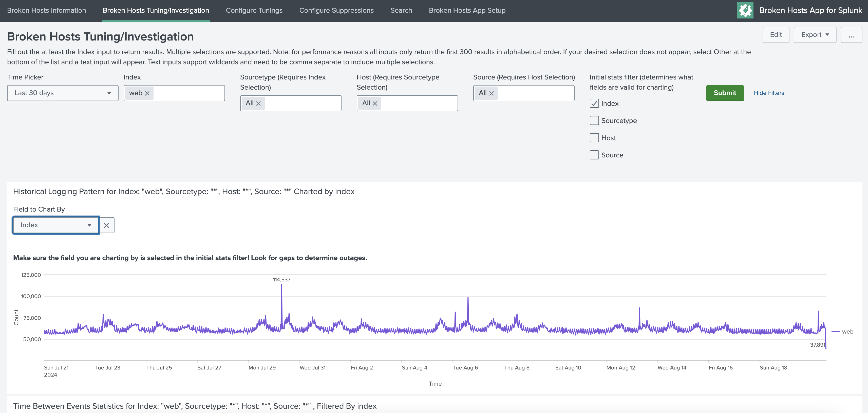Click the Broken Hosts app gear logo icon
The height and width of the screenshot is (413, 868).
click(x=745, y=10)
